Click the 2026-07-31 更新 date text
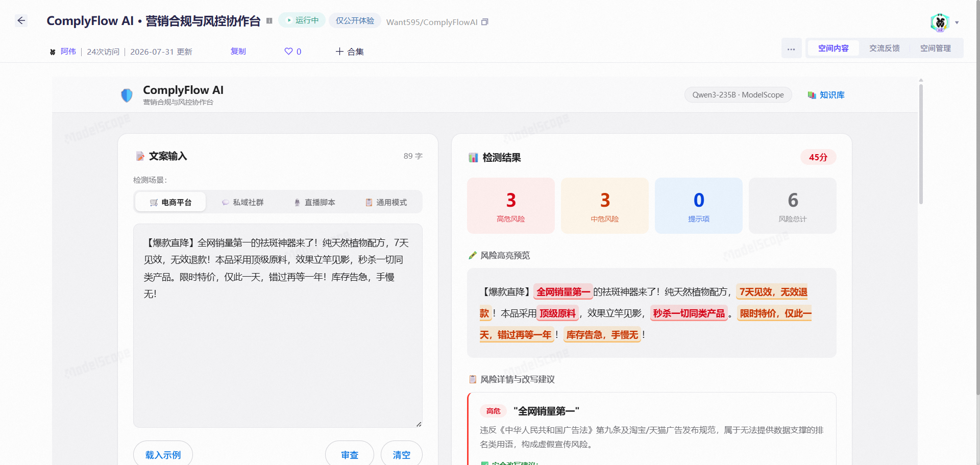 tap(161, 52)
